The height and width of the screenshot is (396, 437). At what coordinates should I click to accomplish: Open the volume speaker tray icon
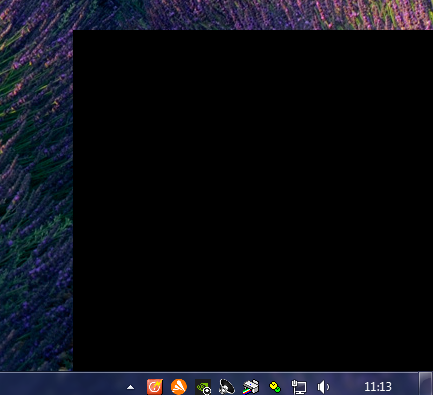click(323, 387)
